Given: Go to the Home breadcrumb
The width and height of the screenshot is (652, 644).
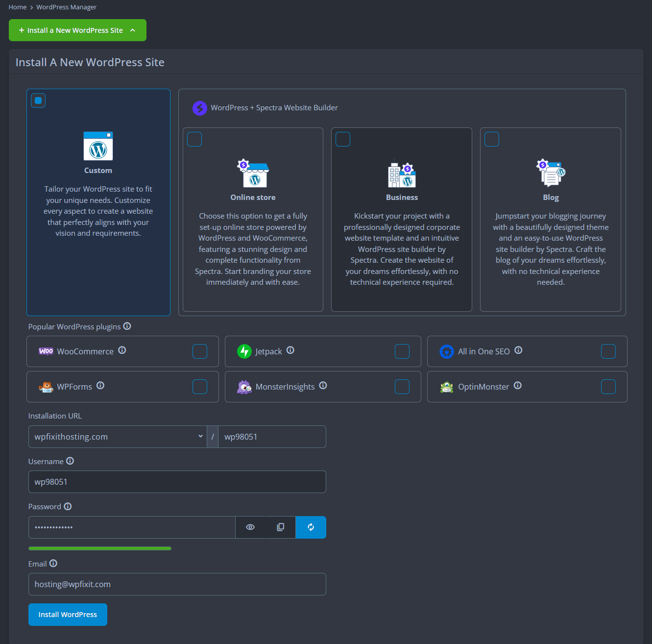Looking at the screenshot, I should 18,7.
